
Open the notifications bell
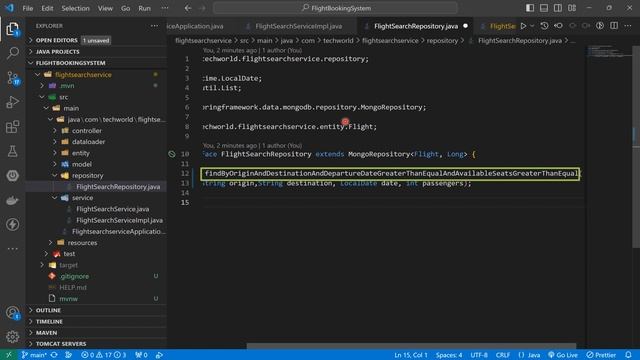click(x=628, y=355)
